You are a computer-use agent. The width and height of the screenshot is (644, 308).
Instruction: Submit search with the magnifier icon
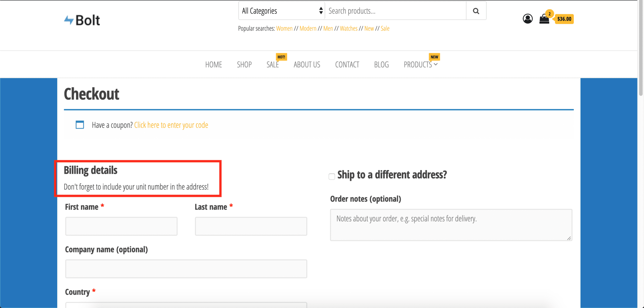click(x=476, y=11)
